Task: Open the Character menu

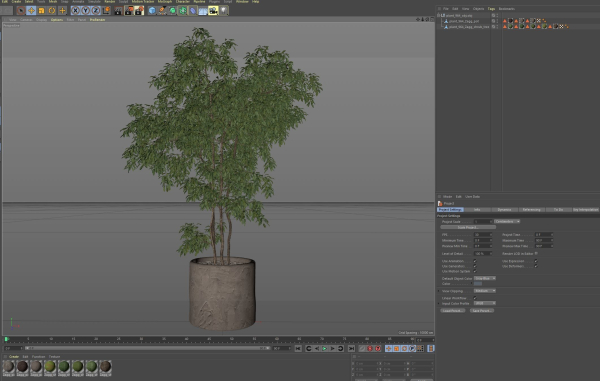Action: [183, 2]
